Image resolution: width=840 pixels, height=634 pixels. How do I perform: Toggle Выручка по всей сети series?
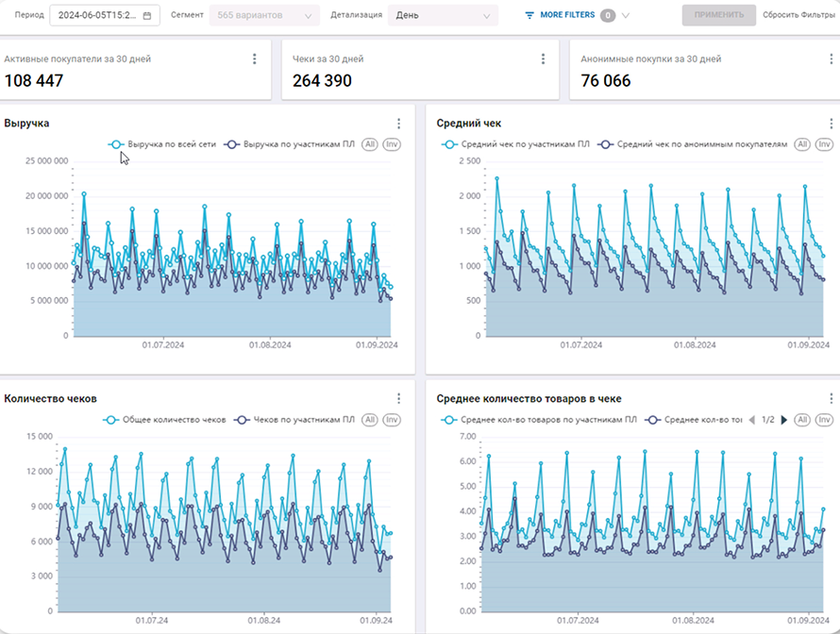tap(162, 144)
